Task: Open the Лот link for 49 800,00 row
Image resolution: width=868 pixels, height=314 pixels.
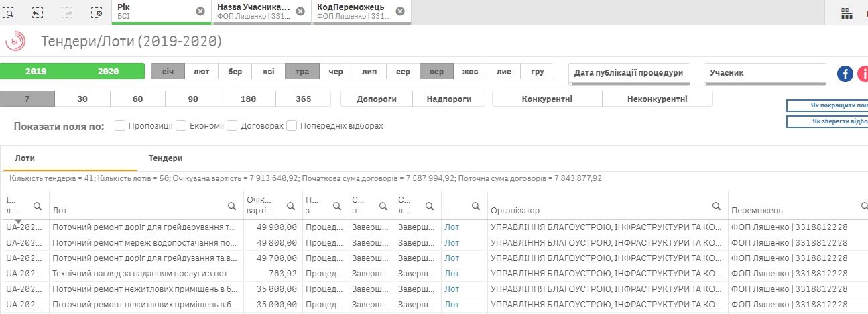Action: coord(452,242)
